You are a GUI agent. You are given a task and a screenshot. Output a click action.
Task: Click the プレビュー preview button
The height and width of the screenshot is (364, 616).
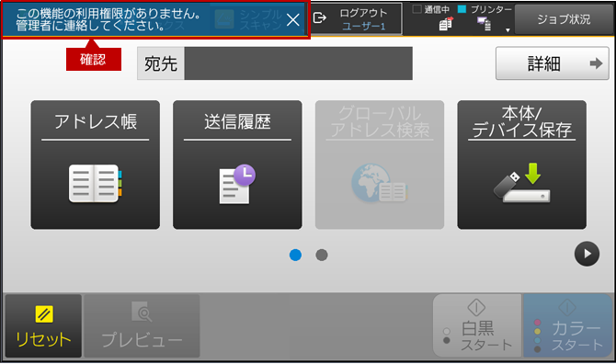[142, 326]
